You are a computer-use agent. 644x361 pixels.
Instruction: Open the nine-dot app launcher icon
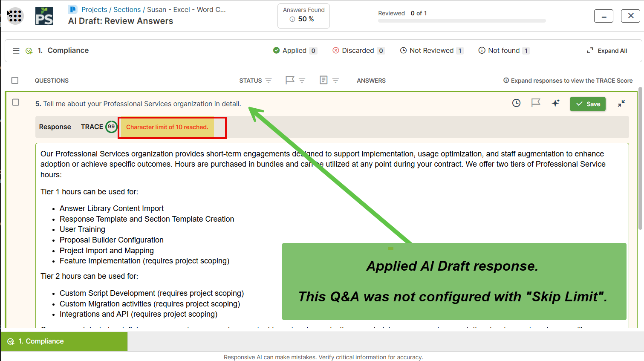click(x=15, y=16)
